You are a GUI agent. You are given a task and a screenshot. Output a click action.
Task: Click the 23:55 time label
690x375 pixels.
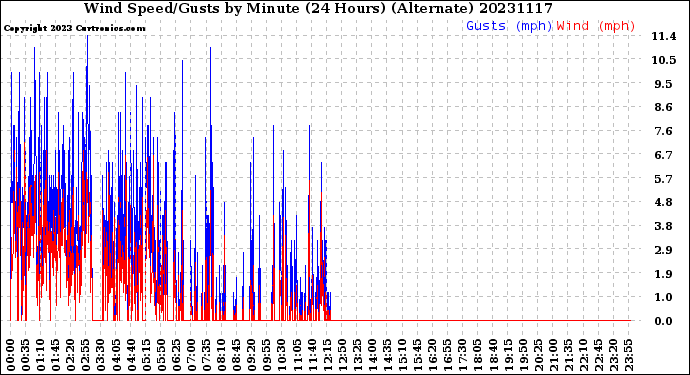point(628,356)
